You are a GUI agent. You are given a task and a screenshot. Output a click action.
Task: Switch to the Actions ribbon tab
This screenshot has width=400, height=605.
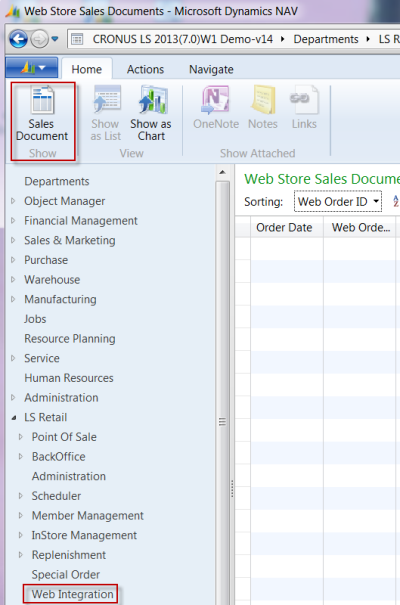pyautogui.click(x=145, y=69)
